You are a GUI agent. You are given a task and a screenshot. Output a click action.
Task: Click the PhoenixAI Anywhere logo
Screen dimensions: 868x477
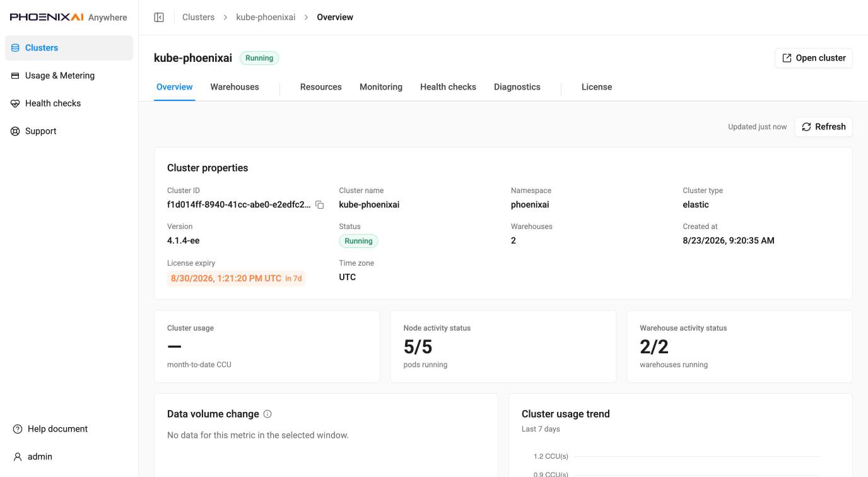point(69,17)
